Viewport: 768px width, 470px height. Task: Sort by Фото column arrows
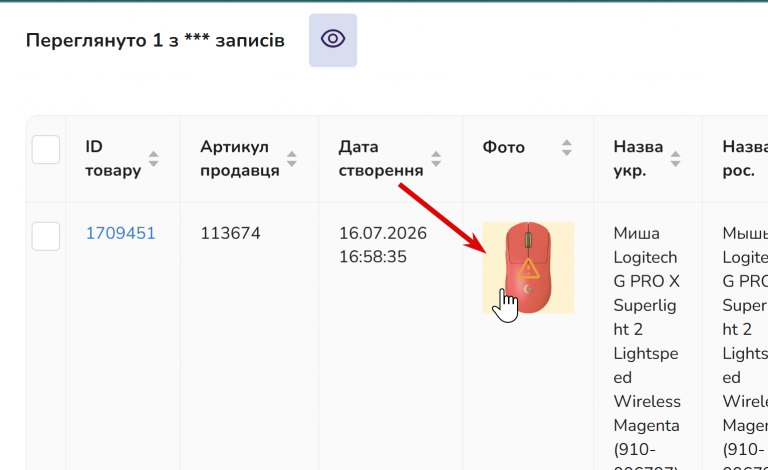(x=567, y=147)
